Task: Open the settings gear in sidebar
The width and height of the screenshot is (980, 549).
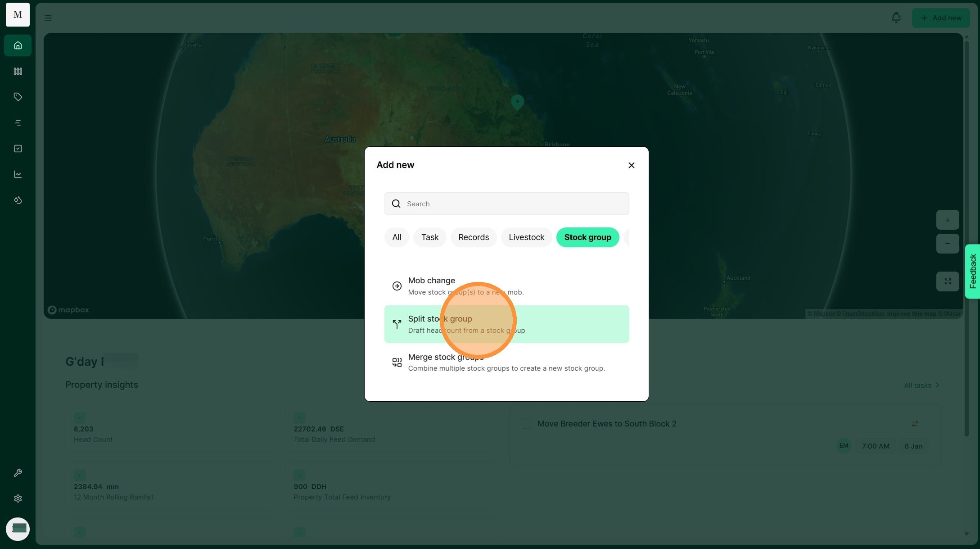Action: point(18,499)
